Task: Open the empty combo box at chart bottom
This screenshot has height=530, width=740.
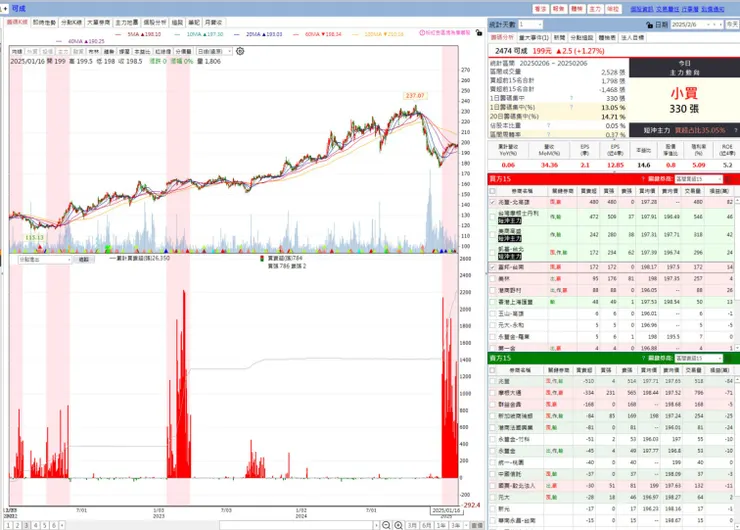Action: [299, 525]
